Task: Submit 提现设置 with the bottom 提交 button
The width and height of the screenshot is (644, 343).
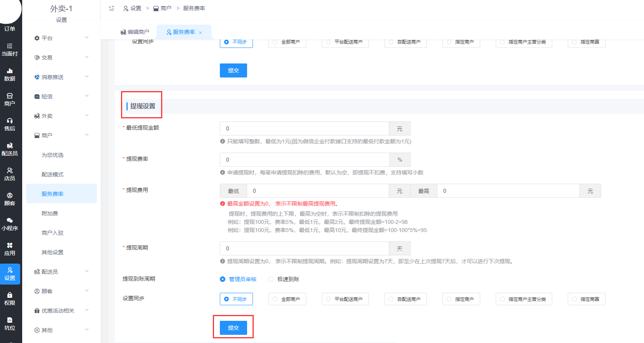Action: pos(233,328)
